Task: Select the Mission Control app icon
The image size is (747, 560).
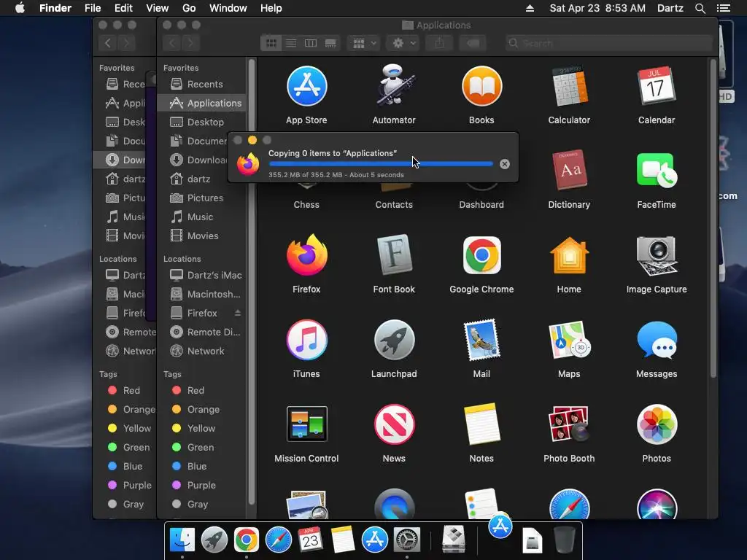Action: click(306, 424)
